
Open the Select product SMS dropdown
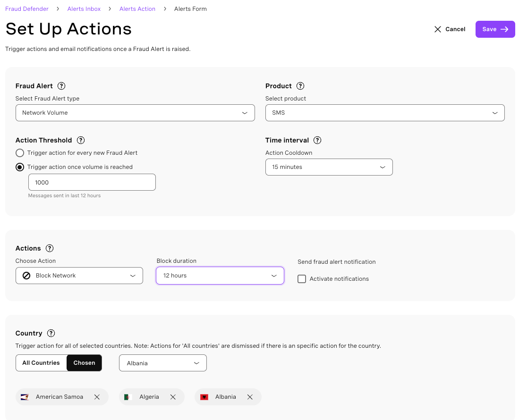pyautogui.click(x=385, y=113)
